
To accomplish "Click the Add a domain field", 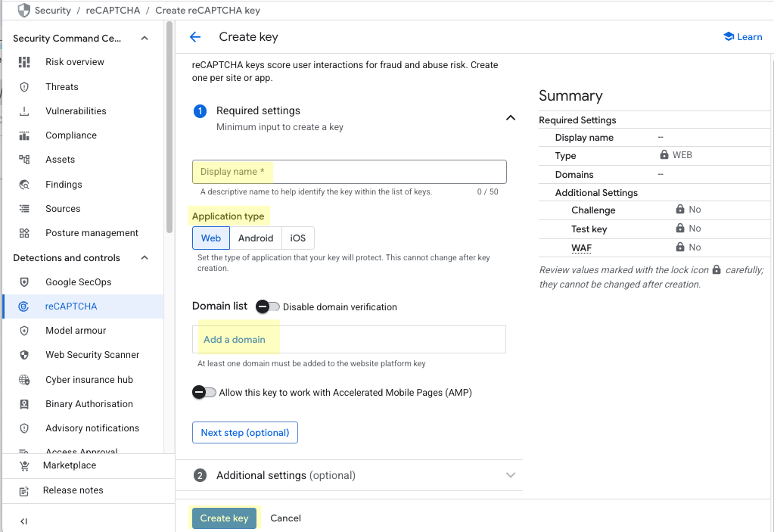I will click(349, 340).
